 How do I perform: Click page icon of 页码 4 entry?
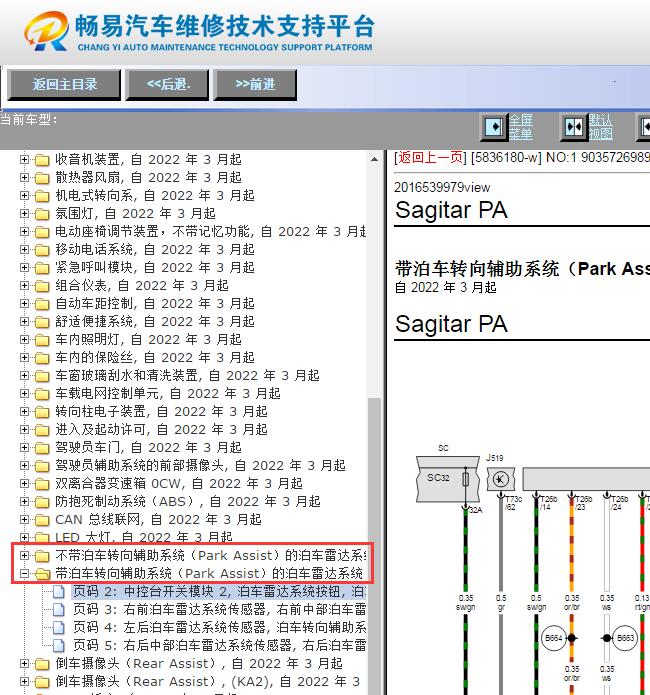click(x=59, y=628)
